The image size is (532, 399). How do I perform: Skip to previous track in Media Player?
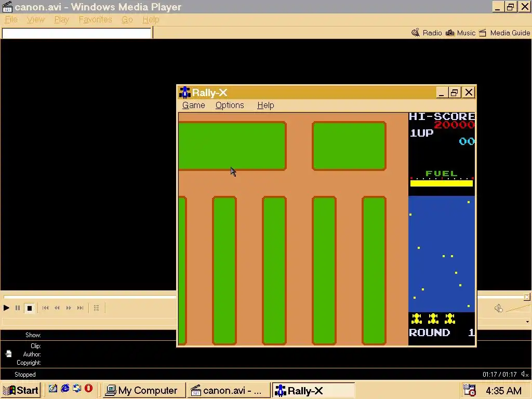pyautogui.click(x=46, y=308)
